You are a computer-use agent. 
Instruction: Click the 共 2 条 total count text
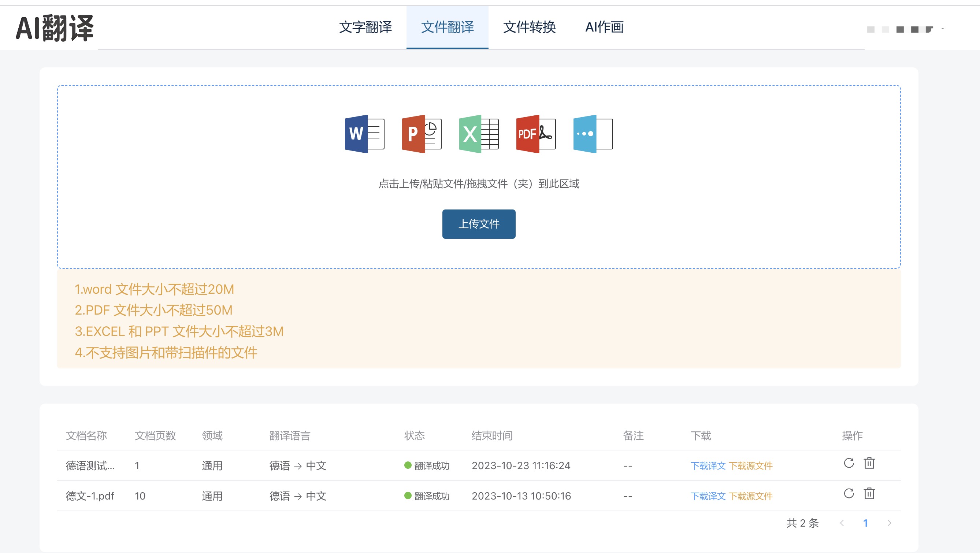(803, 523)
